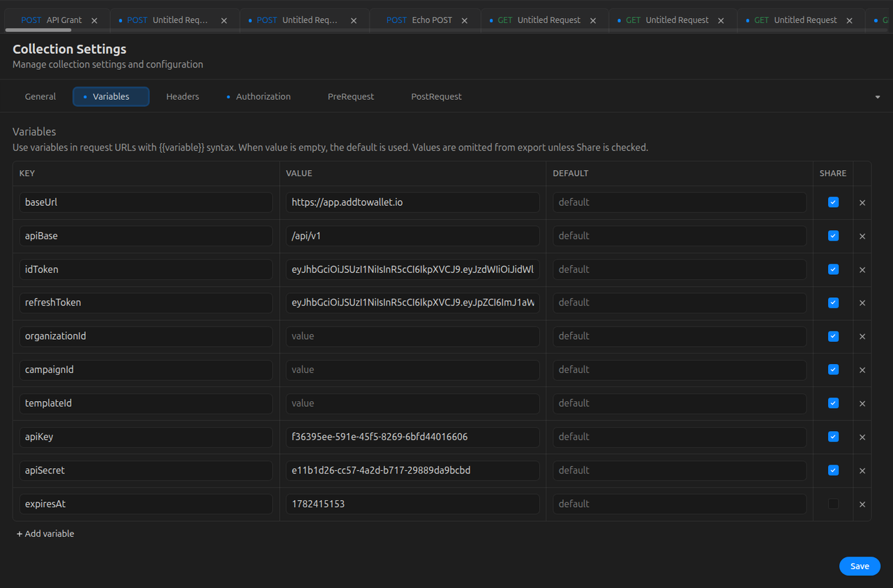Select the Variables settings tab
This screenshot has width=893, height=588.
[x=111, y=96]
